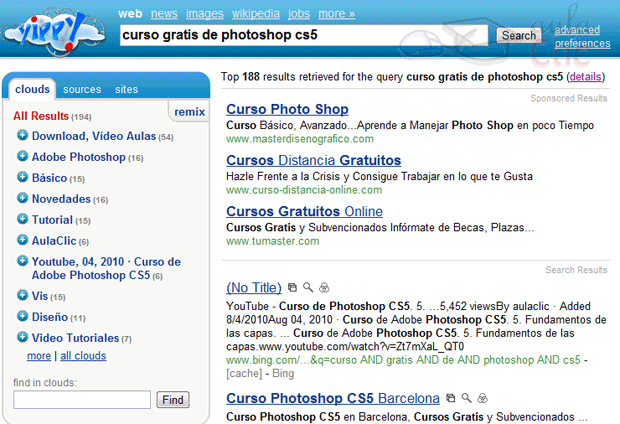620x424 pixels.
Task: Open the Novedades cloud link
Action: pos(61,199)
